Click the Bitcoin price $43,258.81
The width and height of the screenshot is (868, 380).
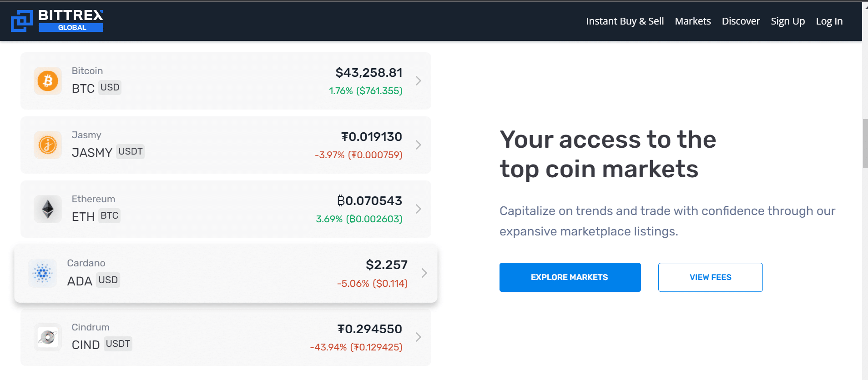tap(369, 73)
